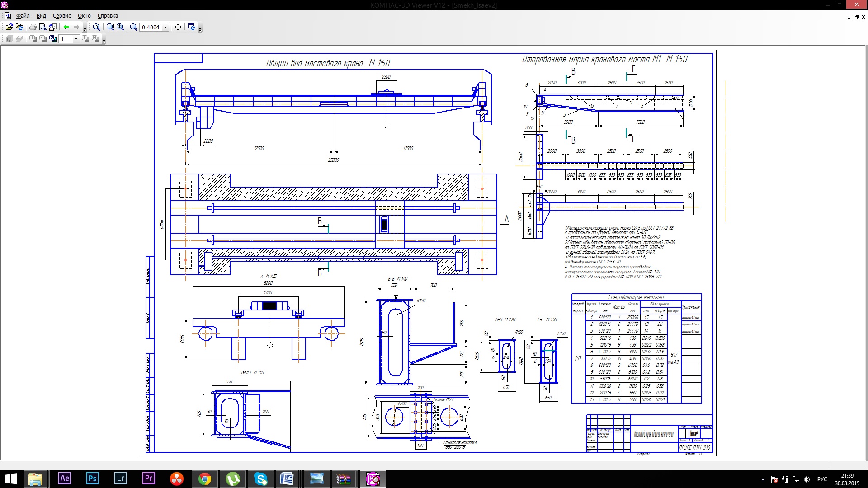Click the zoom in/out drag magnifier icon

120,27
